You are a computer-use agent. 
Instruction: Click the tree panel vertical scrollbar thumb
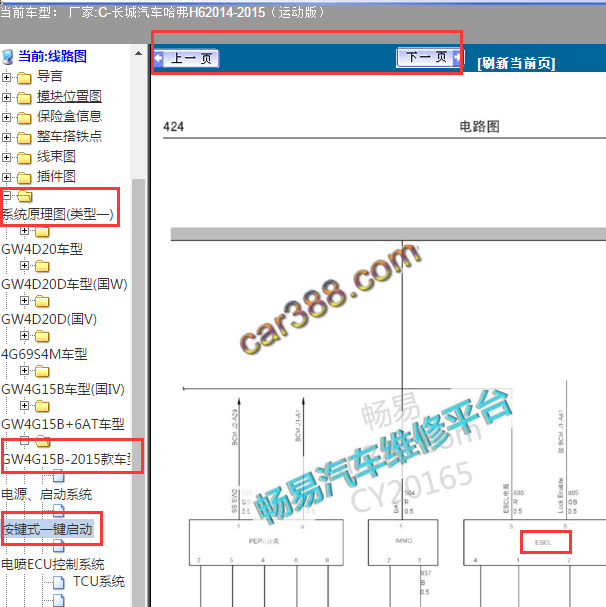[x=138, y=393]
